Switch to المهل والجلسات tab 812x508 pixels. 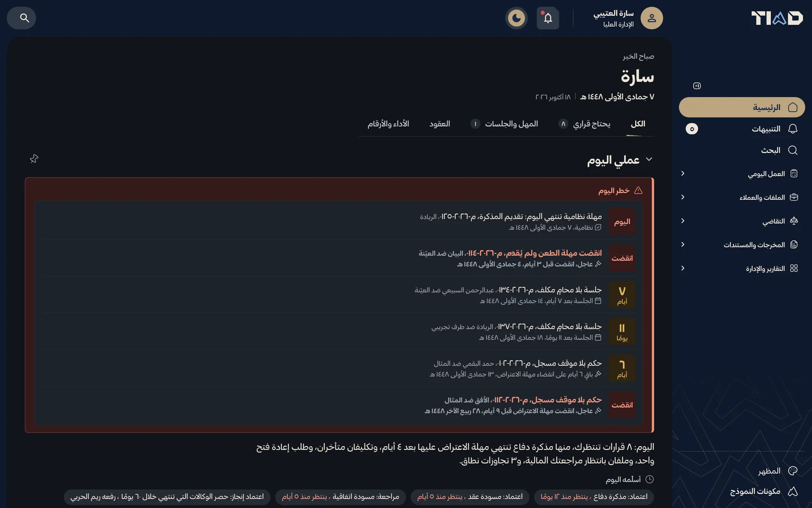[504, 124]
